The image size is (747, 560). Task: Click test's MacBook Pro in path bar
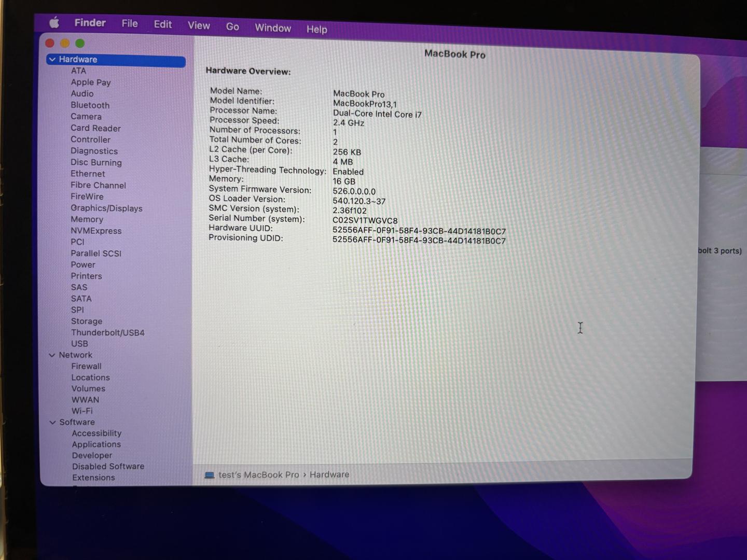point(258,475)
